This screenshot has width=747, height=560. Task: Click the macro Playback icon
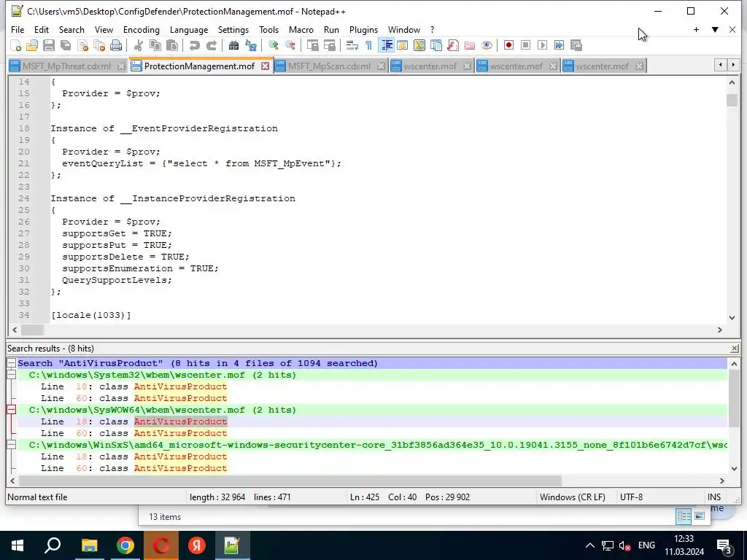click(x=542, y=45)
